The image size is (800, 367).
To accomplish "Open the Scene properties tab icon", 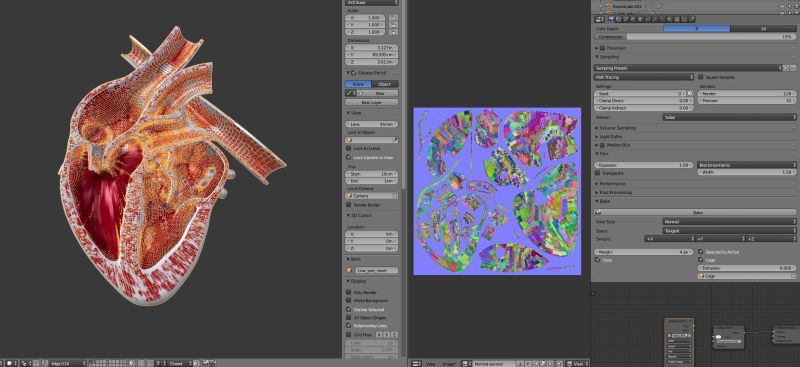I will point(626,19).
